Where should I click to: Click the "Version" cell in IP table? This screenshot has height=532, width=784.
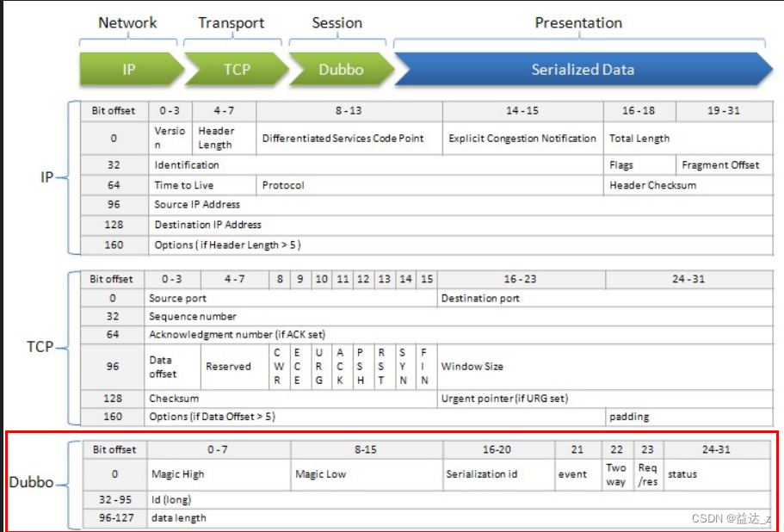coord(170,138)
